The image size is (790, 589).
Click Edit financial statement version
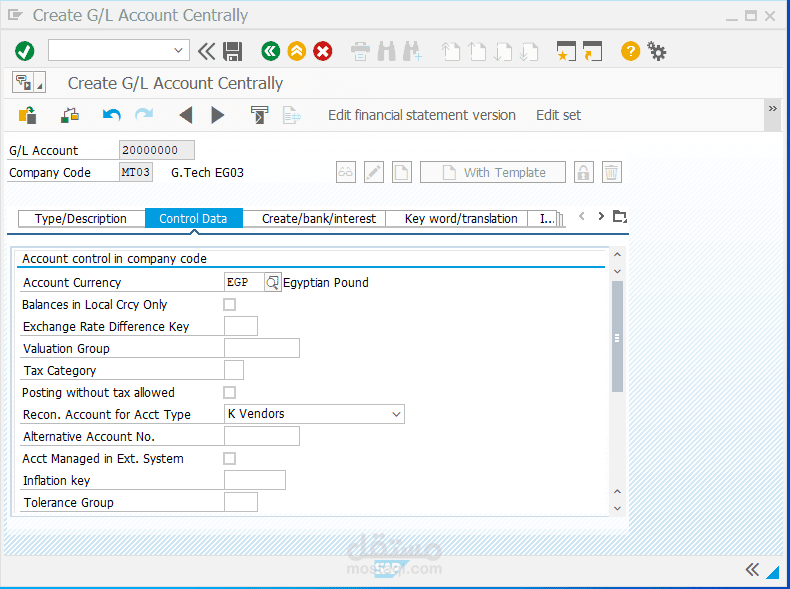[422, 115]
